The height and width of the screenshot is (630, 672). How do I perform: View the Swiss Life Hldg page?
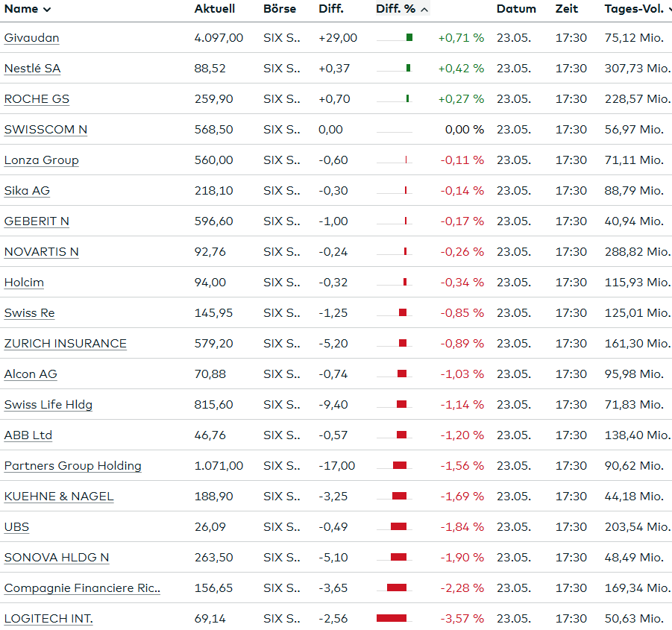point(48,405)
